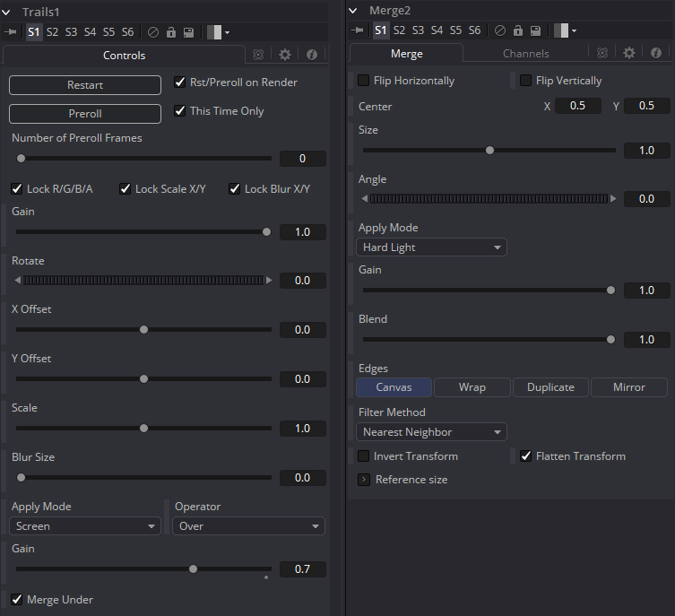This screenshot has width=675, height=616.
Task: Set Edges to Duplicate
Action: tap(550, 387)
